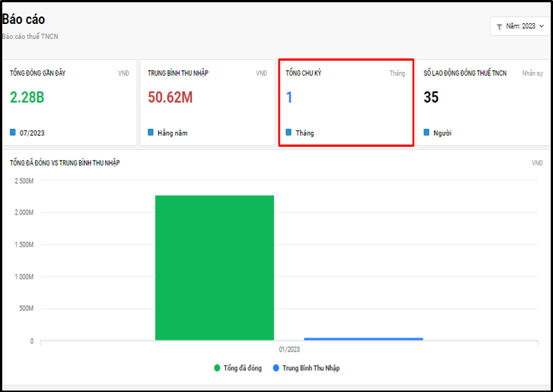Click the 2 000M y-axis label
The image size is (553, 392).
24,213
